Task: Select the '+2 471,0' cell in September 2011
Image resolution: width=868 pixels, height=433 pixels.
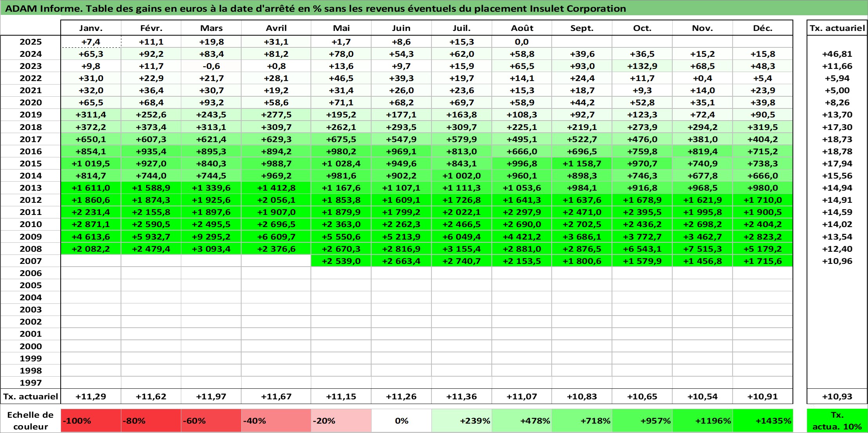Action: pyautogui.click(x=582, y=212)
